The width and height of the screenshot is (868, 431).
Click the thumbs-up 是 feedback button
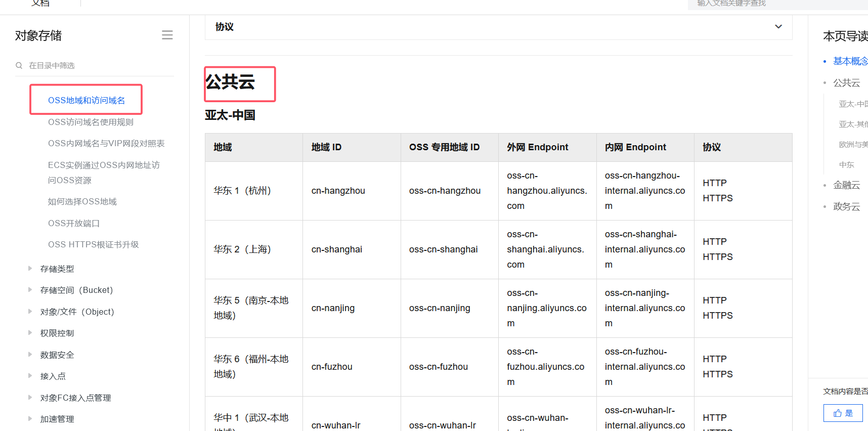point(843,413)
